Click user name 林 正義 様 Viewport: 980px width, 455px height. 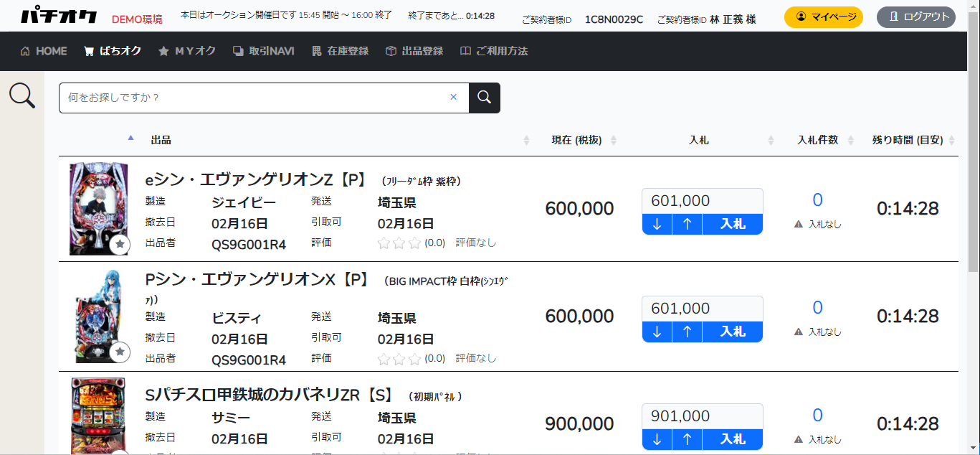point(733,19)
